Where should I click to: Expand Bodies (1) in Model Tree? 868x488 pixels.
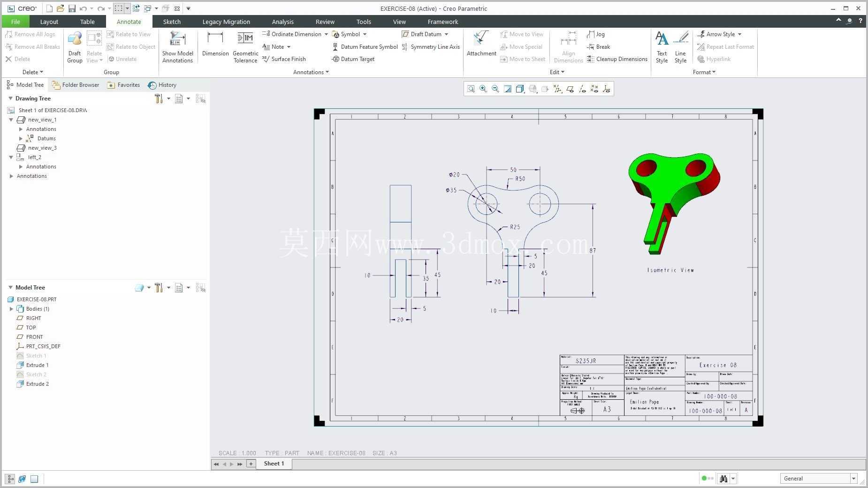(x=12, y=309)
